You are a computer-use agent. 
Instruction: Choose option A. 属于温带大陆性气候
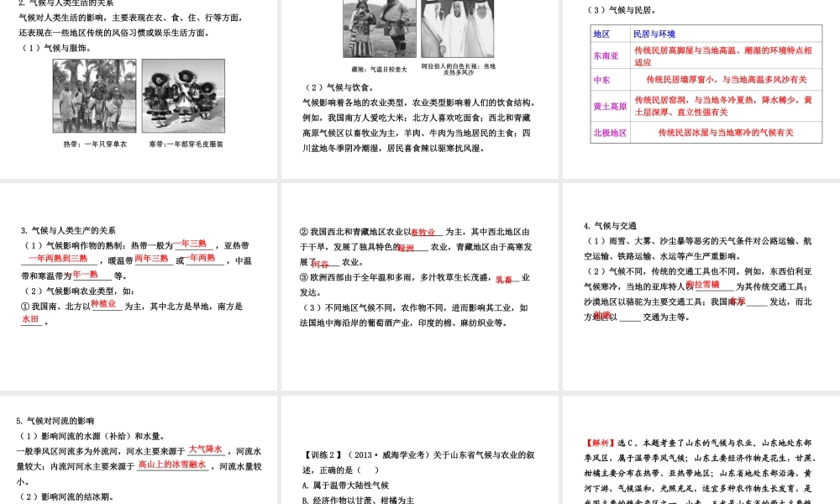coord(345,486)
